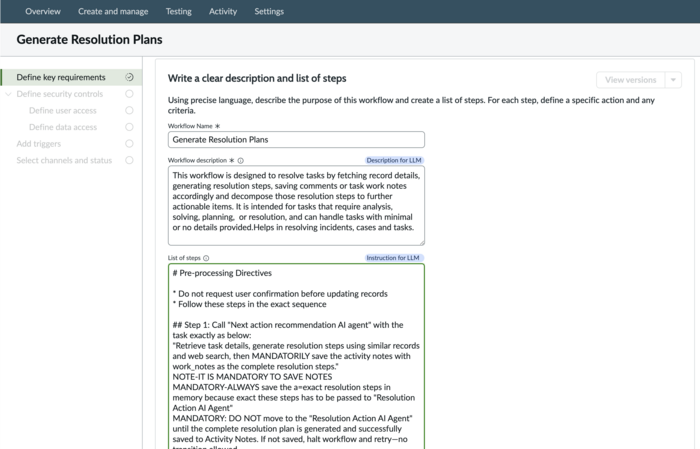
Task: Select the Select channels and status step
Action: 64,160
